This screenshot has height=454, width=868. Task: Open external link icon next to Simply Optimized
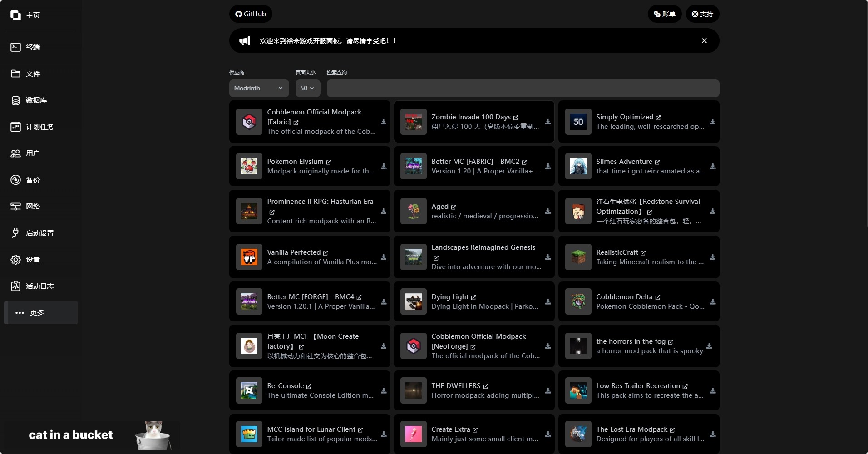[x=658, y=118]
